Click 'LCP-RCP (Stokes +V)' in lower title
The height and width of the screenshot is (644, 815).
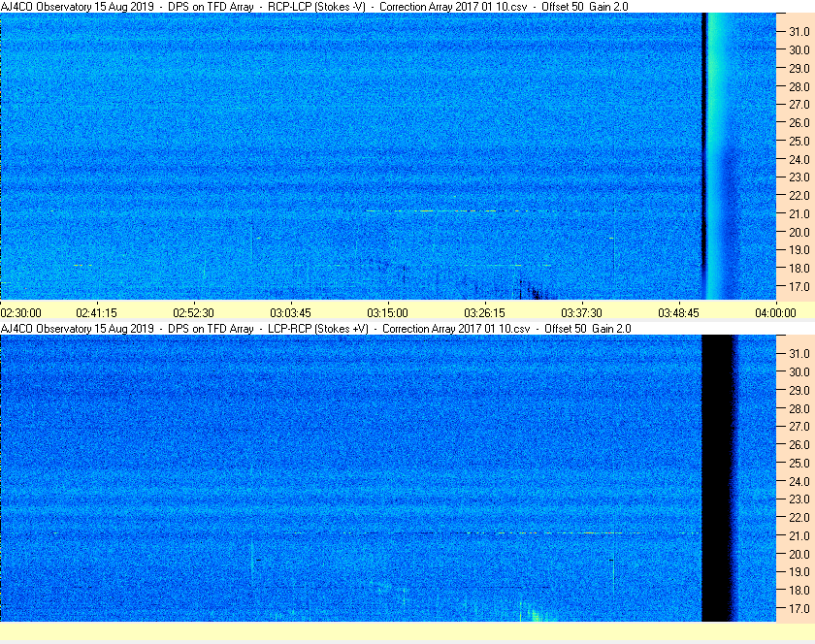click(x=318, y=329)
